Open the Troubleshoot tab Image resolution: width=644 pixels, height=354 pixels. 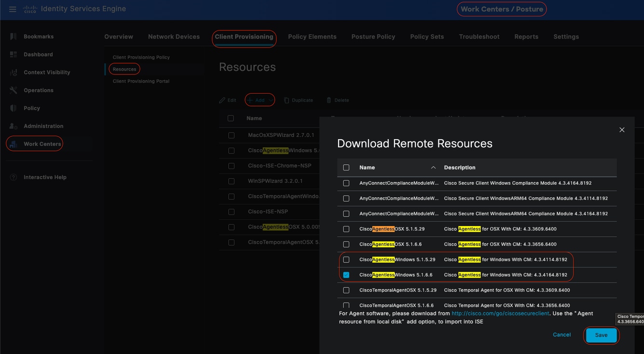click(x=479, y=37)
